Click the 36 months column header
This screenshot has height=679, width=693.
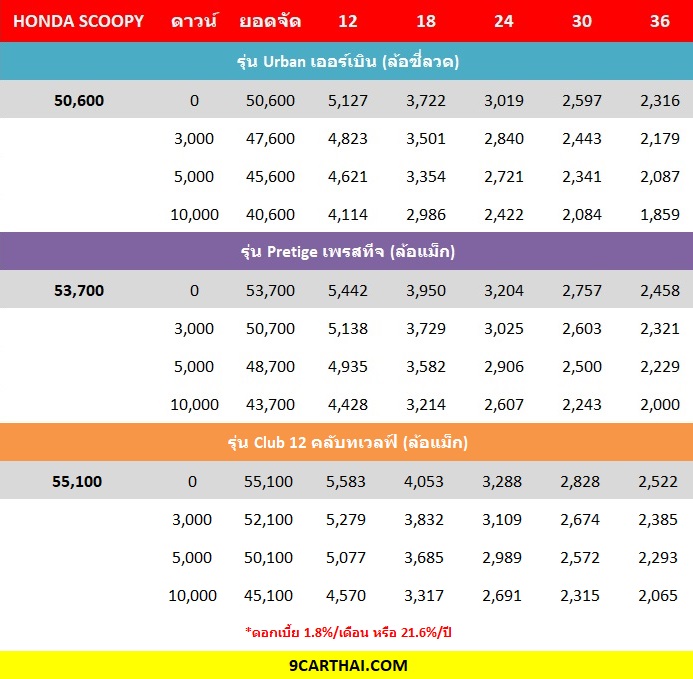coord(659,21)
